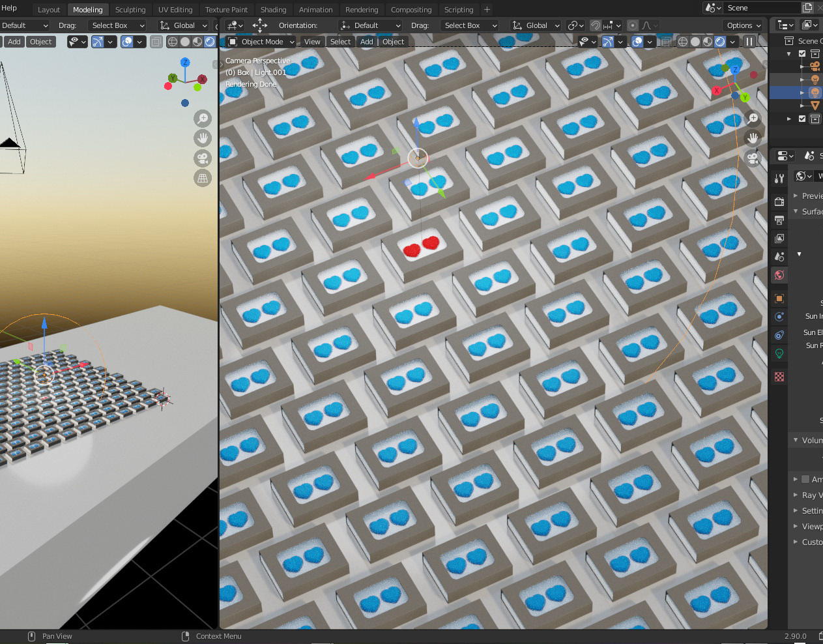Open the Object Mode dropdown
This screenshot has height=644, width=823.
[x=261, y=42]
